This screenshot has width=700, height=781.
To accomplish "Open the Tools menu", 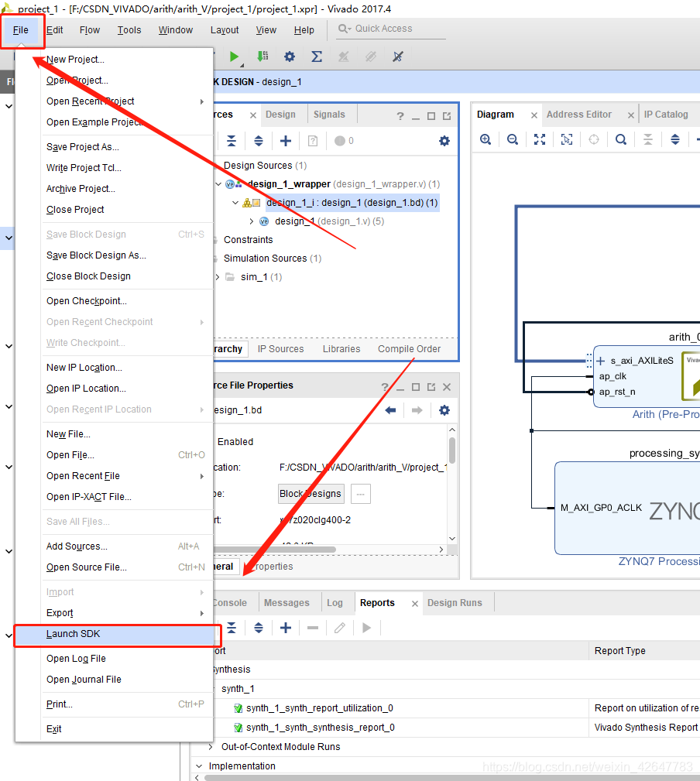I will 129,30.
